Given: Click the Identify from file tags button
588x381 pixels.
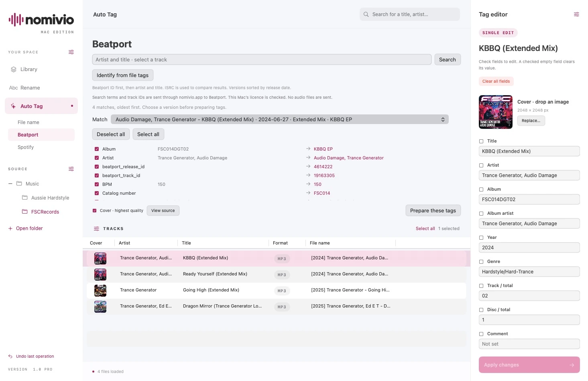Looking at the screenshot, I should tap(123, 75).
